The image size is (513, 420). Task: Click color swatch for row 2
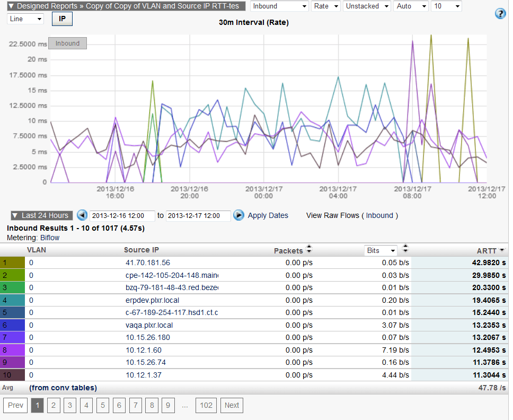(12, 275)
